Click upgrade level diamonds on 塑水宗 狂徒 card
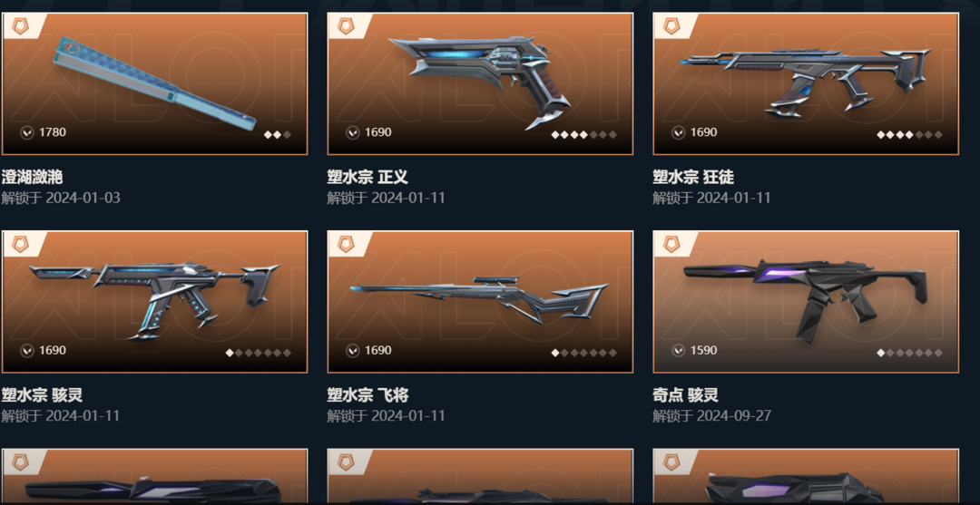980x505 pixels. 909,134
